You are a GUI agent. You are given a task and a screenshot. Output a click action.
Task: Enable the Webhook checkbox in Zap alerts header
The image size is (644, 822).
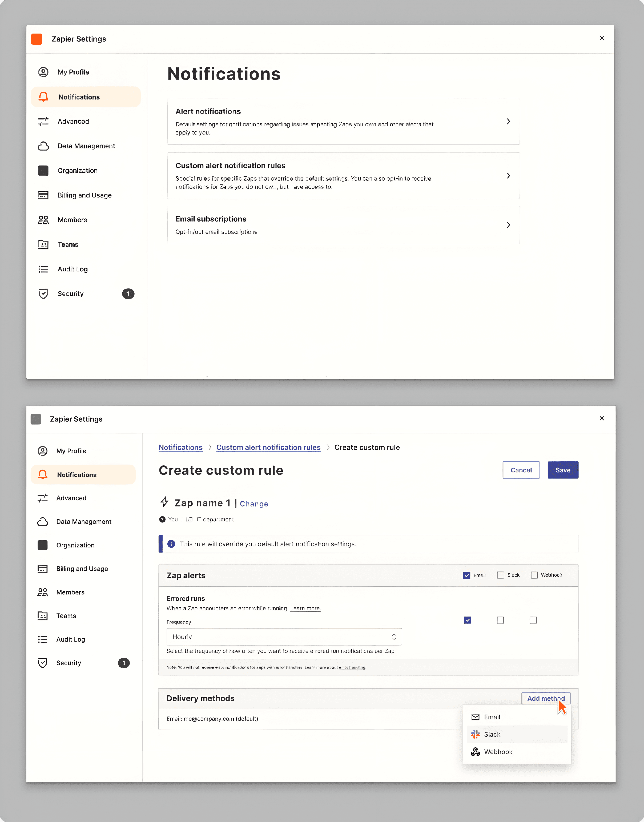point(534,575)
